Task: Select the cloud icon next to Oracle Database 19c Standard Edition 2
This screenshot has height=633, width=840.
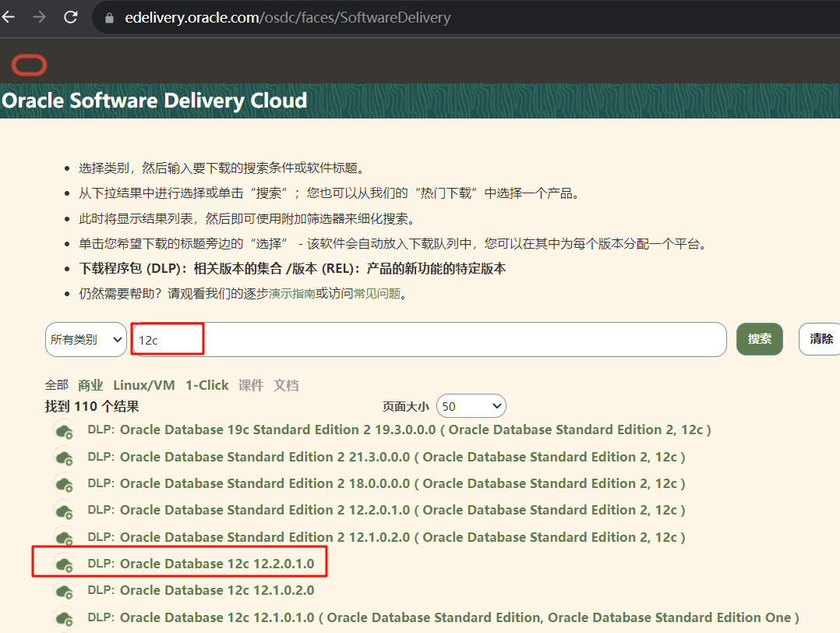Action: pos(65,430)
